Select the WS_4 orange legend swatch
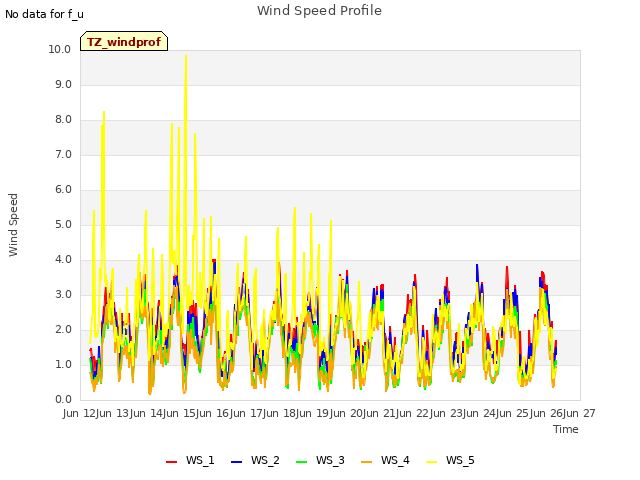Image resolution: width=640 pixels, height=480 pixels. (367, 461)
